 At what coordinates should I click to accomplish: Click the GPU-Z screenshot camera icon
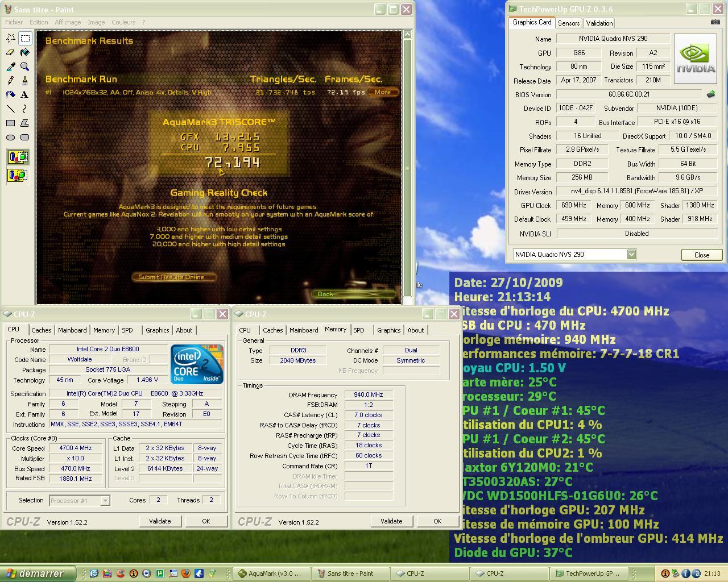(x=715, y=22)
